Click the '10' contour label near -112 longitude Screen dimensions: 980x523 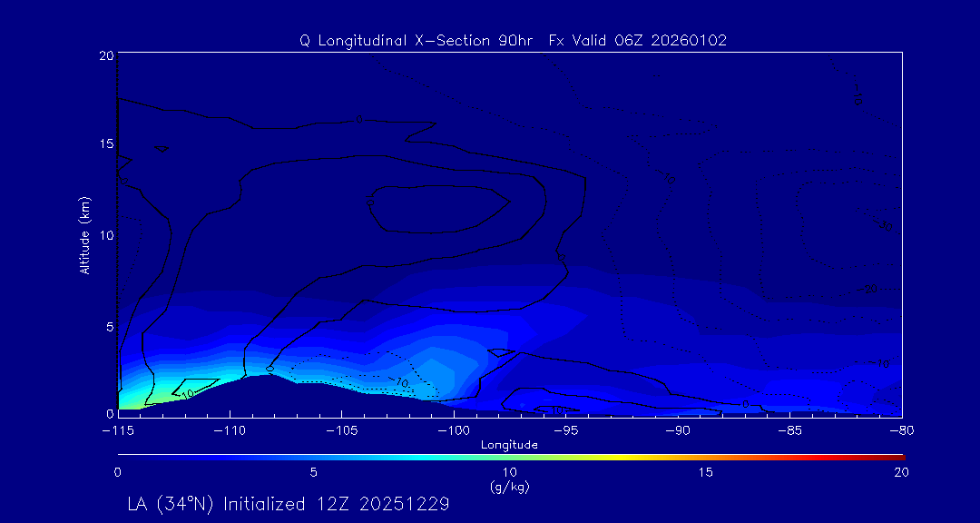click(x=188, y=394)
